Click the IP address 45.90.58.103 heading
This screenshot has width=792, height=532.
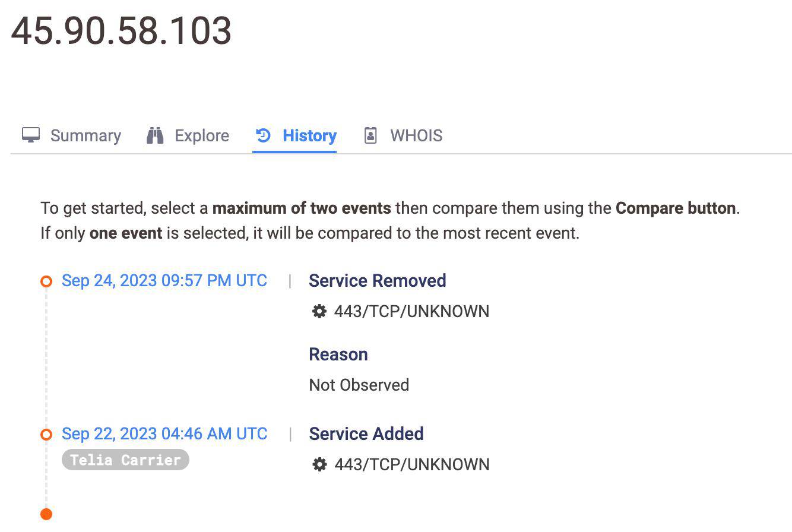(x=121, y=31)
